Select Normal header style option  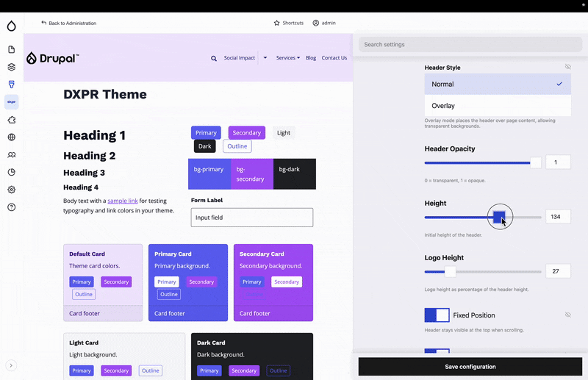coord(498,84)
